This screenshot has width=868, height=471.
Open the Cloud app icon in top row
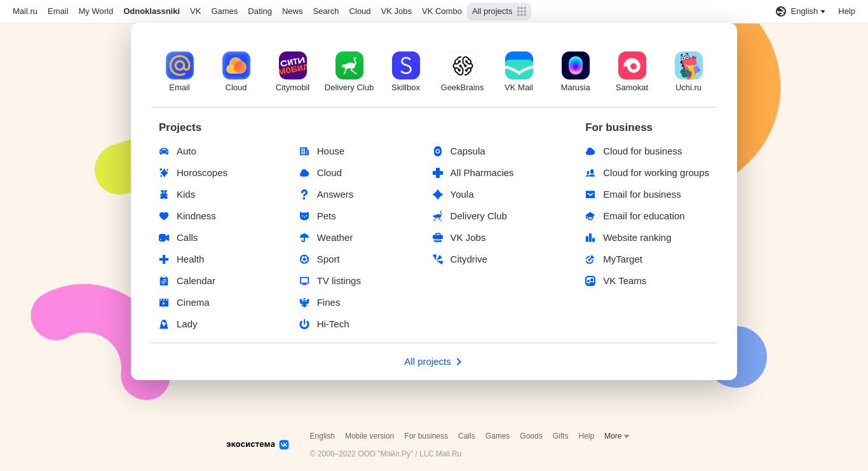click(x=236, y=65)
